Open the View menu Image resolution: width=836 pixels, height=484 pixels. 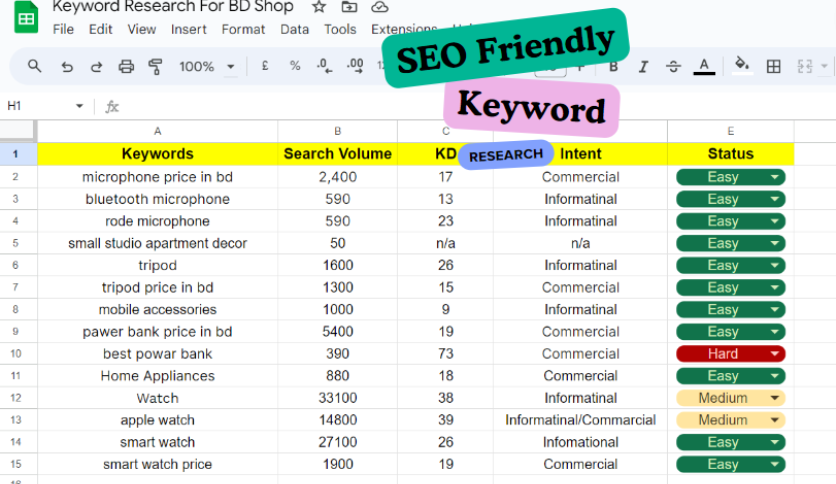141,29
